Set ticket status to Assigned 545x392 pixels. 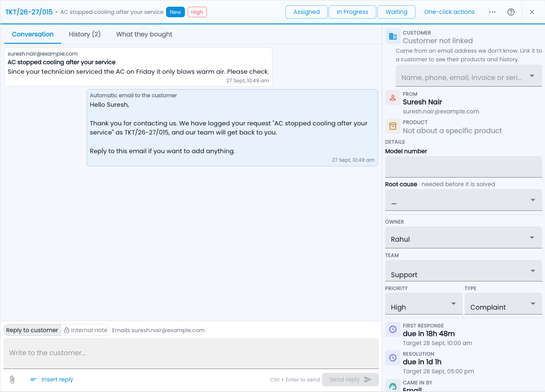(x=307, y=12)
